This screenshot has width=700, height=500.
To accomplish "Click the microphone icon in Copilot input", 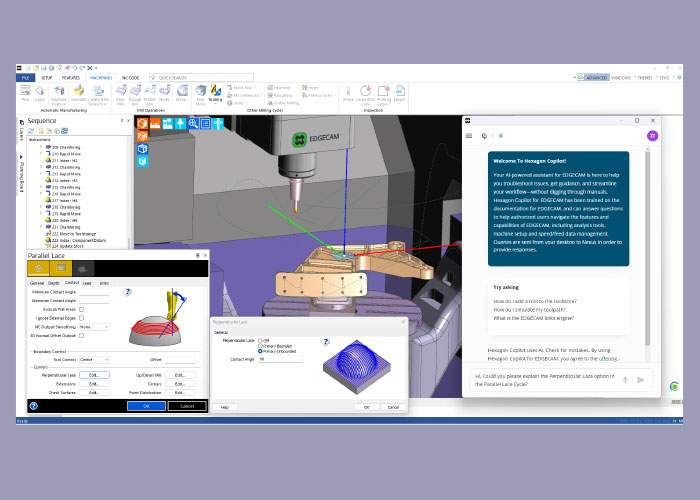I will click(625, 380).
